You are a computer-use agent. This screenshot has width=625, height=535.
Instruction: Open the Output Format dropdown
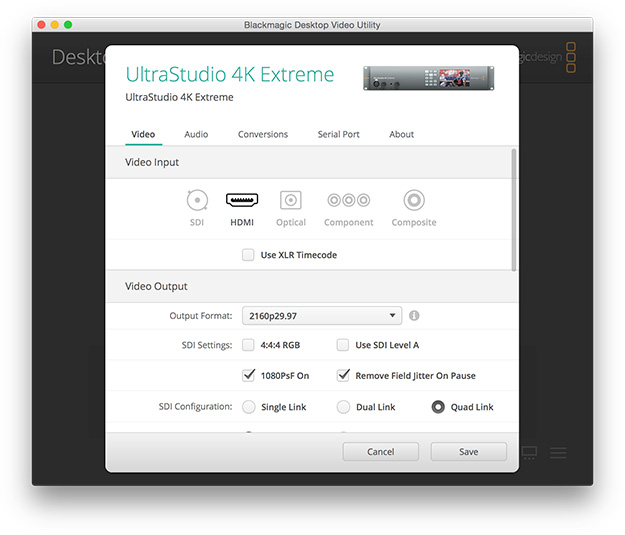click(321, 316)
